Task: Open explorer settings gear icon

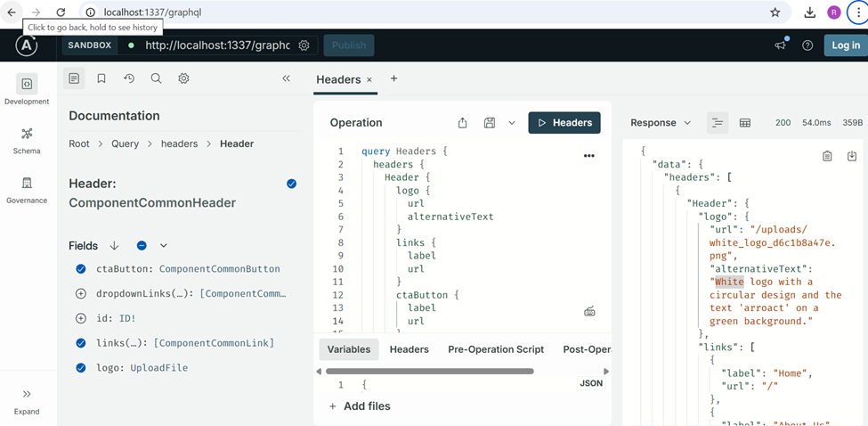Action: tap(183, 78)
